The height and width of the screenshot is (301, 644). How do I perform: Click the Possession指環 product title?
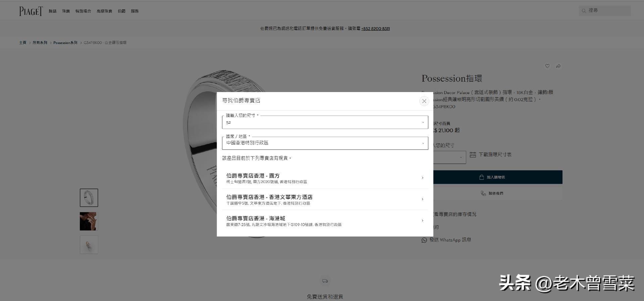click(452, 78)
